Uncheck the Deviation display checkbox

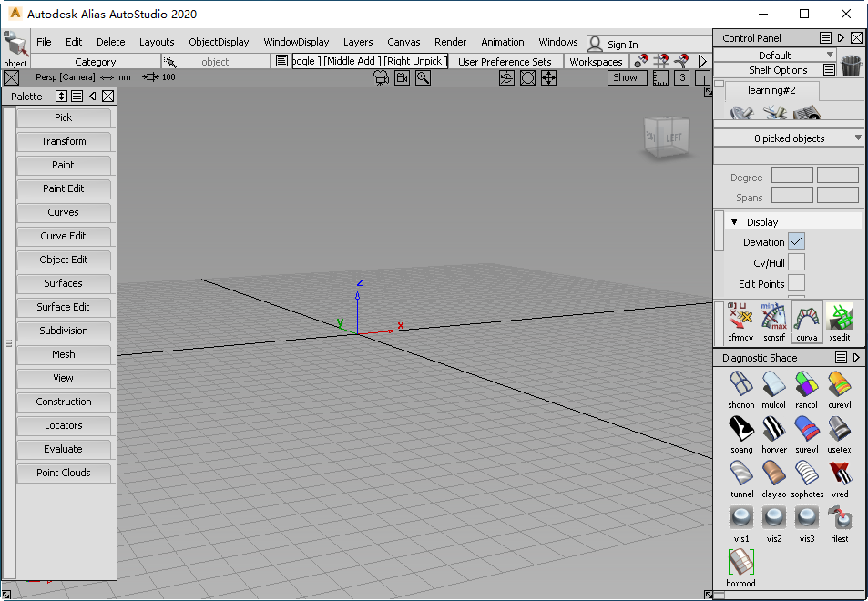tap(796, 241)
